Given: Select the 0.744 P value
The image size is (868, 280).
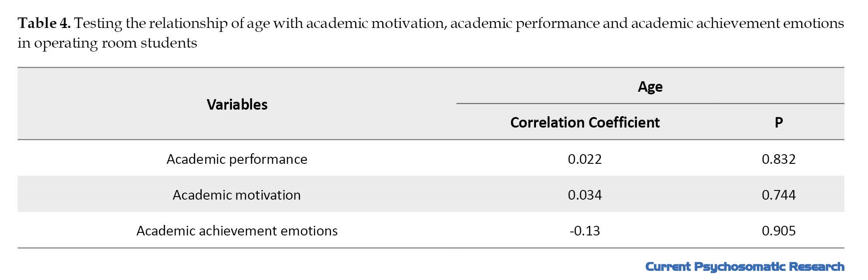Looking at the screenshot, I should click(x=778, y=195).
